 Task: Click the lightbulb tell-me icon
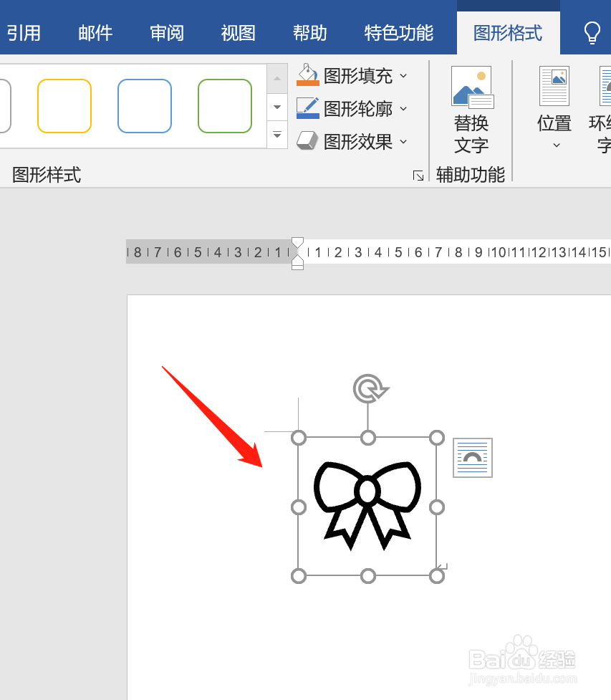(x=592, y=33)
